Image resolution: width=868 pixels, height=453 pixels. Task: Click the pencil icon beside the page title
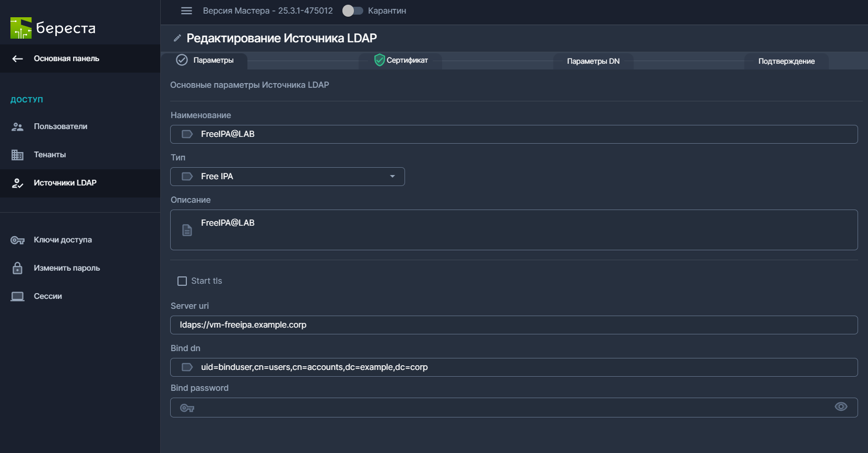tap(177, 38)
